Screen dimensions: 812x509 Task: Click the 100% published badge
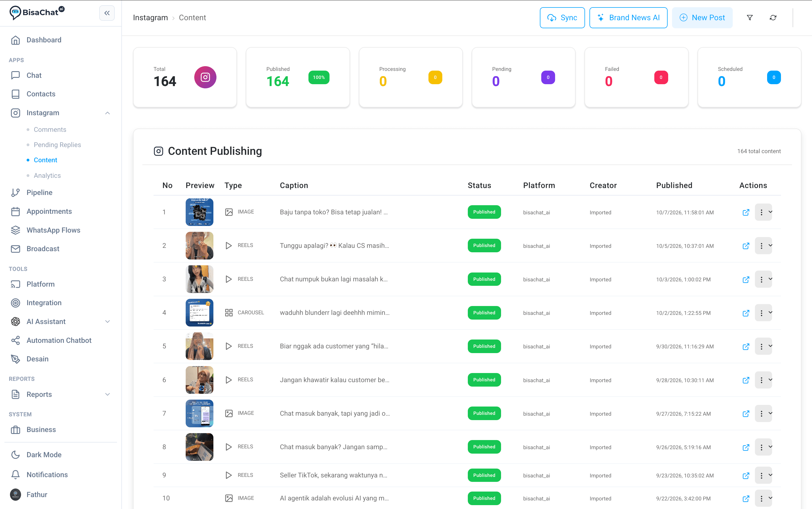pyautogui.click(x=319, y=78)
